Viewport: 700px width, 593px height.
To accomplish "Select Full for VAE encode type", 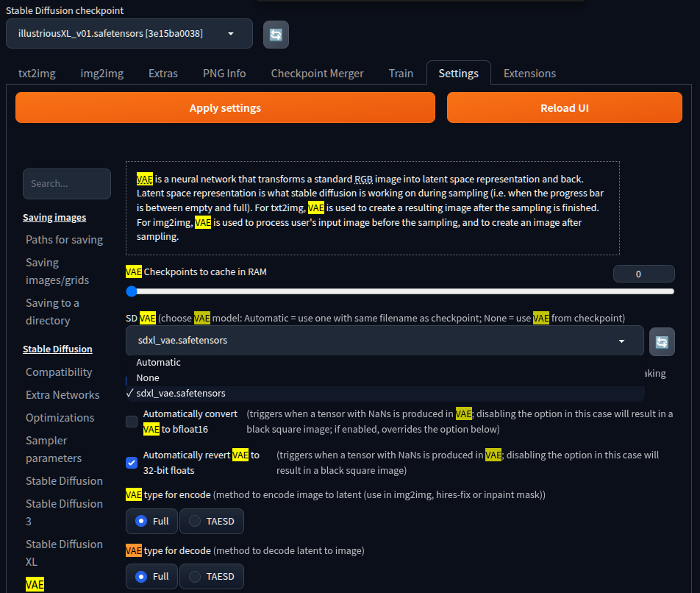I will [x=151, y=521].
